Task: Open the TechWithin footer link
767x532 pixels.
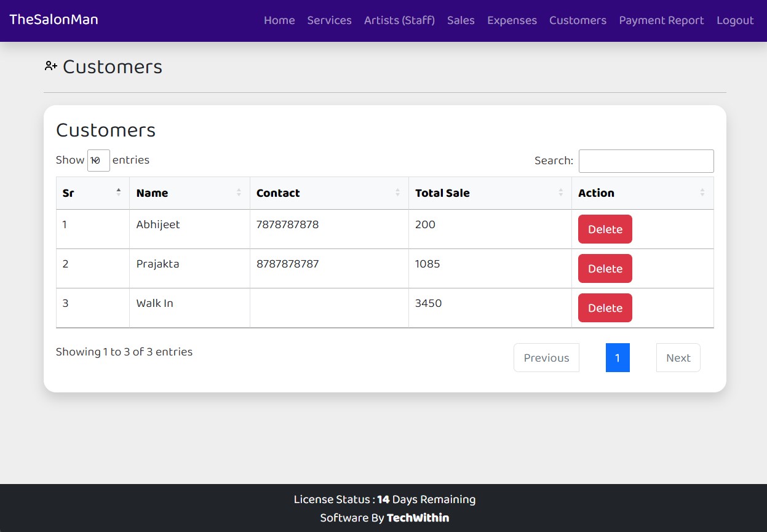Action: point(418,518)
